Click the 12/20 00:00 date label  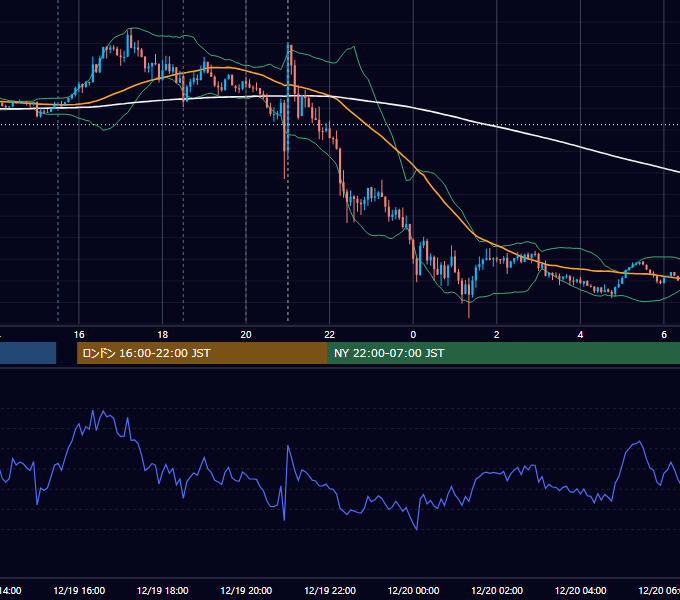(413, 590)
